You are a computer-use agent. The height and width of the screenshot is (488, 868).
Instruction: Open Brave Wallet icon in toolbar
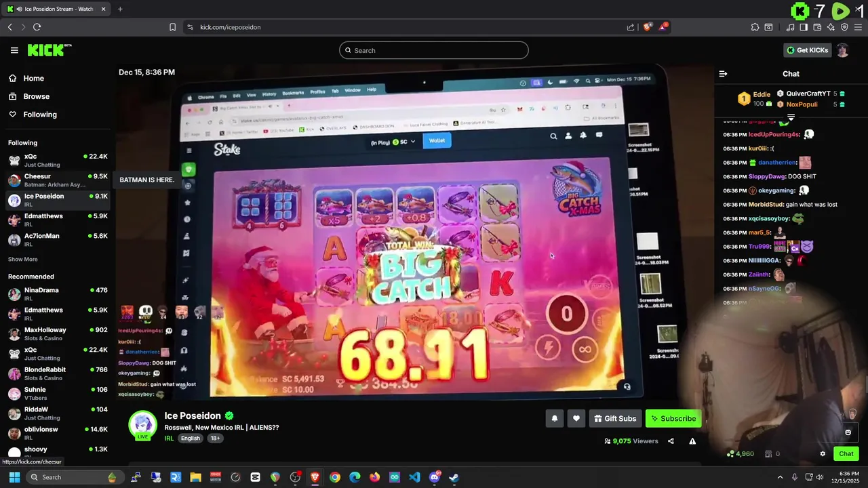817,27
